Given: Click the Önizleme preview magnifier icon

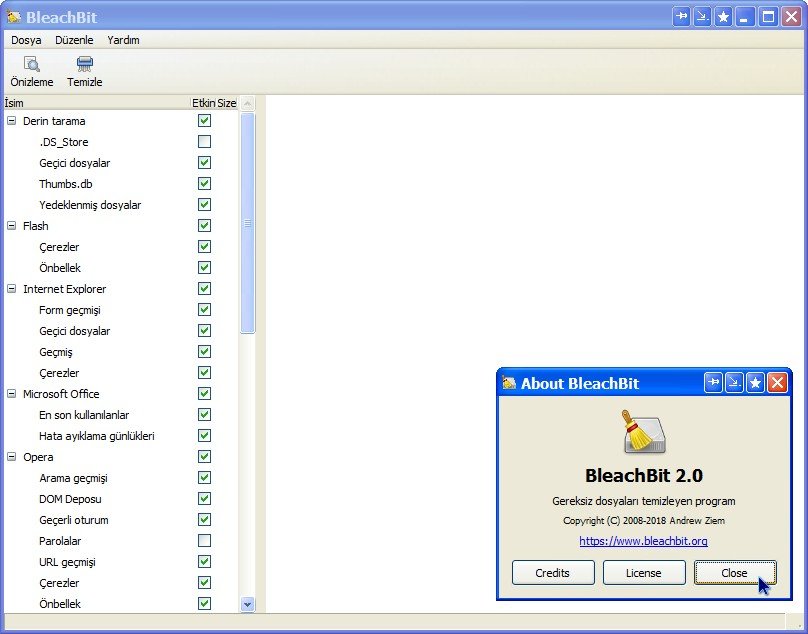Looking at the screenshot, I should click(31, 64).
